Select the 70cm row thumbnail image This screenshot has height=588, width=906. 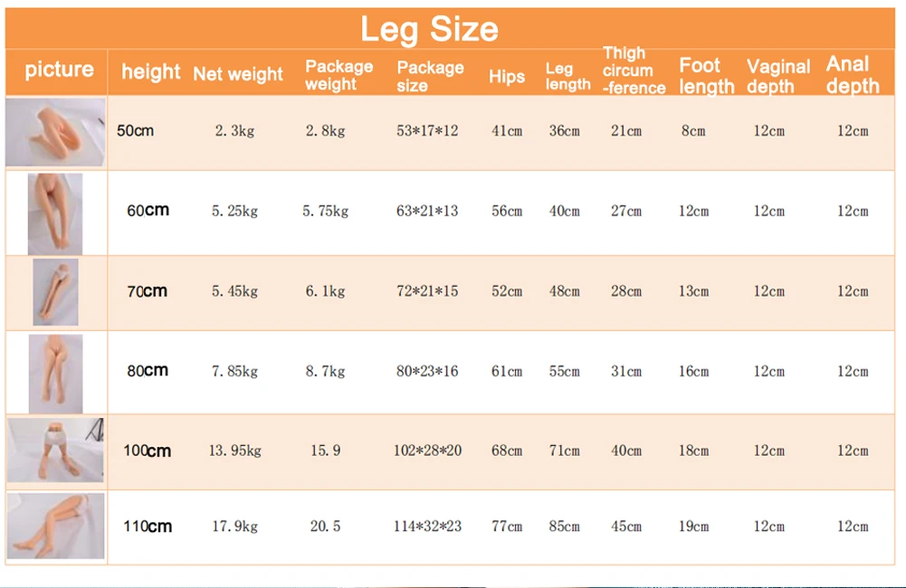pyautogui.click(x=55, y=292)
